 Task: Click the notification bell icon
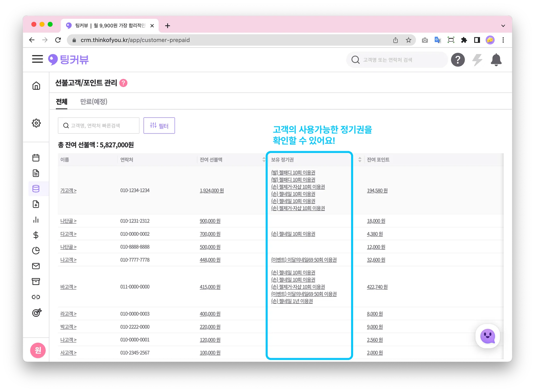[x=496, y=60]
